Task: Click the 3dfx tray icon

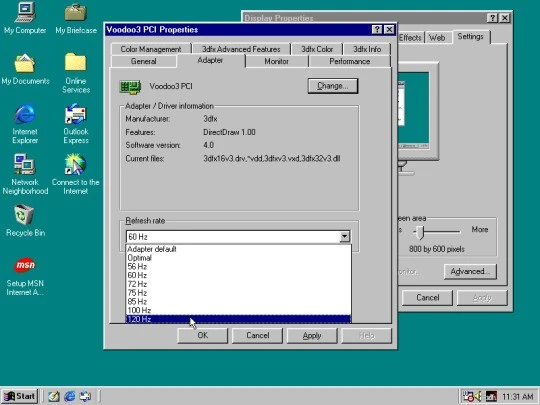Action: [x=491, y=396]
